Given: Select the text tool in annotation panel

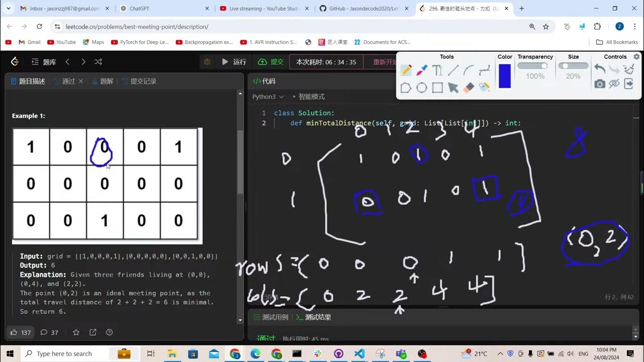Looking at the screenshot, I should tap(437, 70).
